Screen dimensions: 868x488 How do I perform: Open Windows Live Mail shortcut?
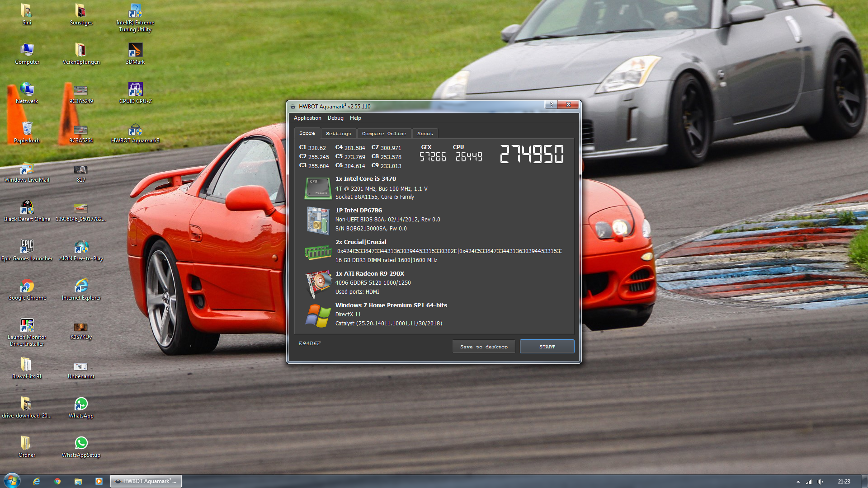coord(27,172)
